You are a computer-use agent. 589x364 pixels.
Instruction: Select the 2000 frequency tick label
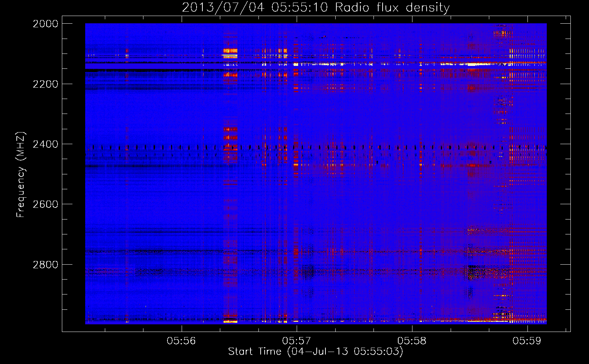[x=46, y=24]
